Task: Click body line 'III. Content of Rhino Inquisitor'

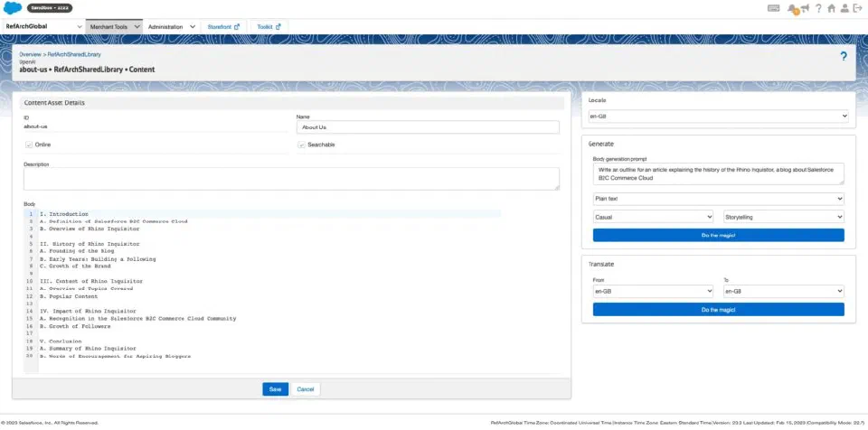Action: tap(91, 281)
